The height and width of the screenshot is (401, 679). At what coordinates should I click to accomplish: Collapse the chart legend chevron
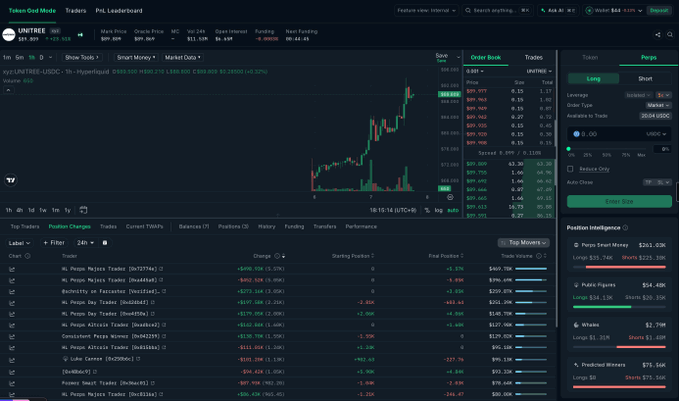tap(9, 90)
